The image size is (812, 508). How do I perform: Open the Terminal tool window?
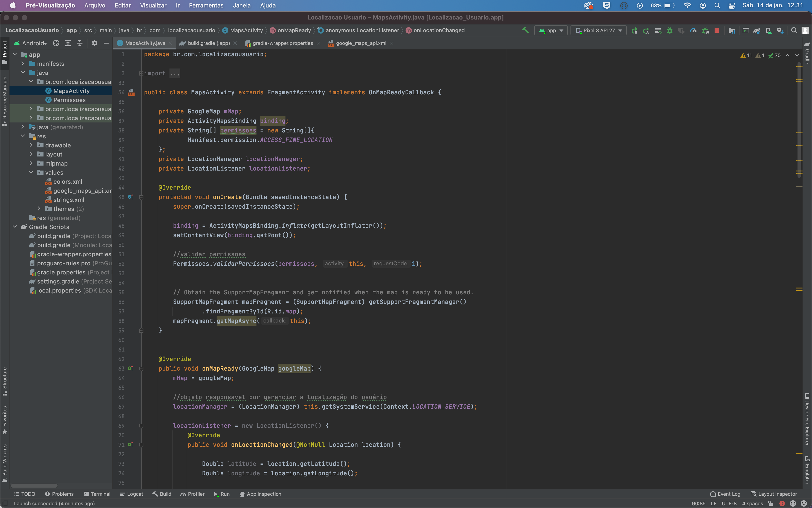97,494
